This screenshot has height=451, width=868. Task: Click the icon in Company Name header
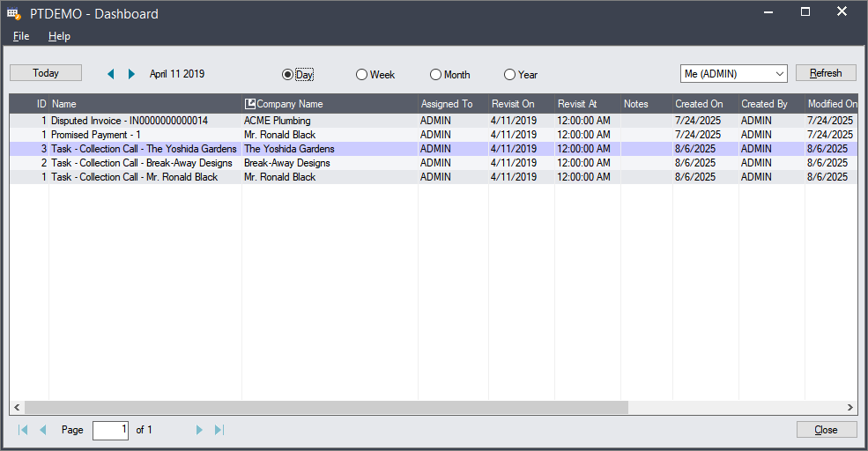pyautogui.click(x=249, y=104)
